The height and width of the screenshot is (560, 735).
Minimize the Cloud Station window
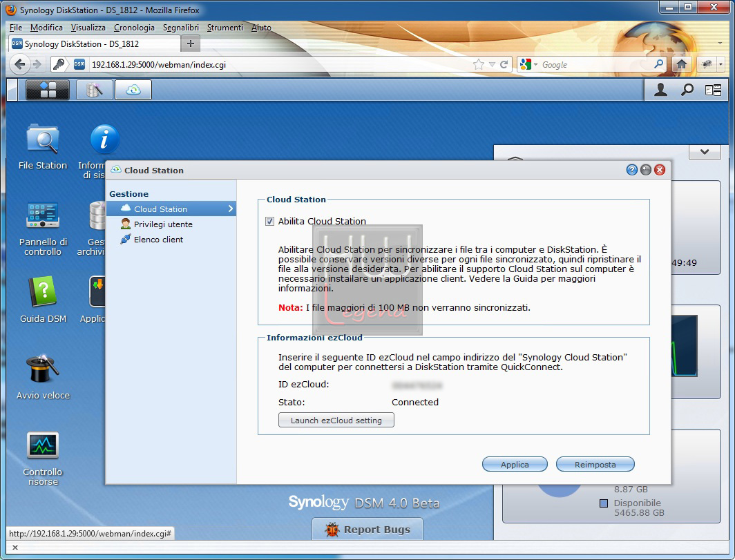[645, 170]
